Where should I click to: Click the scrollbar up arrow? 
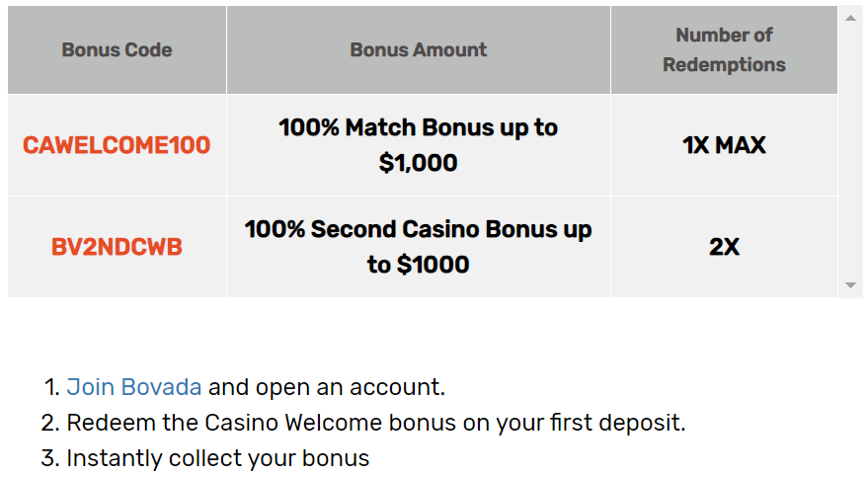(x=850, y=18)
